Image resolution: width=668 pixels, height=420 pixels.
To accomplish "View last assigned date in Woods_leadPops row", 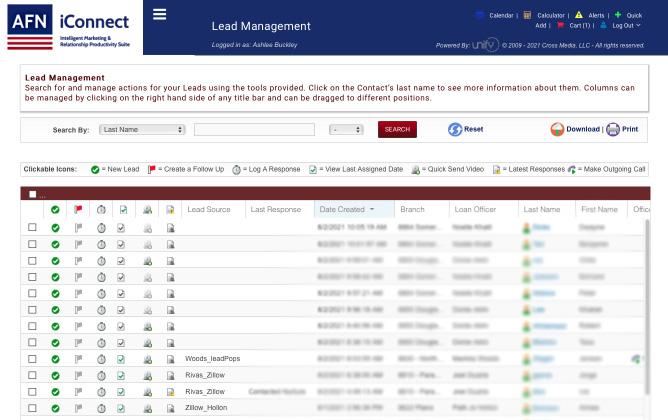I will [x=121, y=359].
